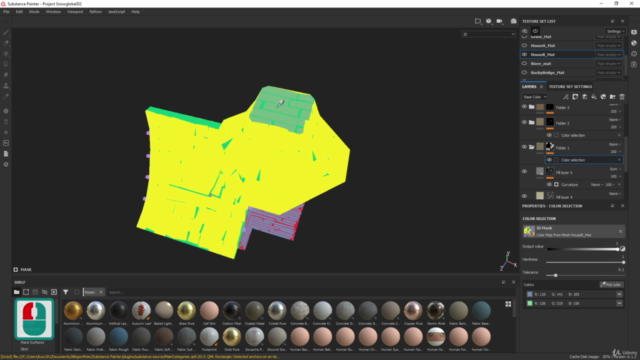640x360 pixels.
Task: Switch to Texture Set Settings tab
Action: [570, 87]
